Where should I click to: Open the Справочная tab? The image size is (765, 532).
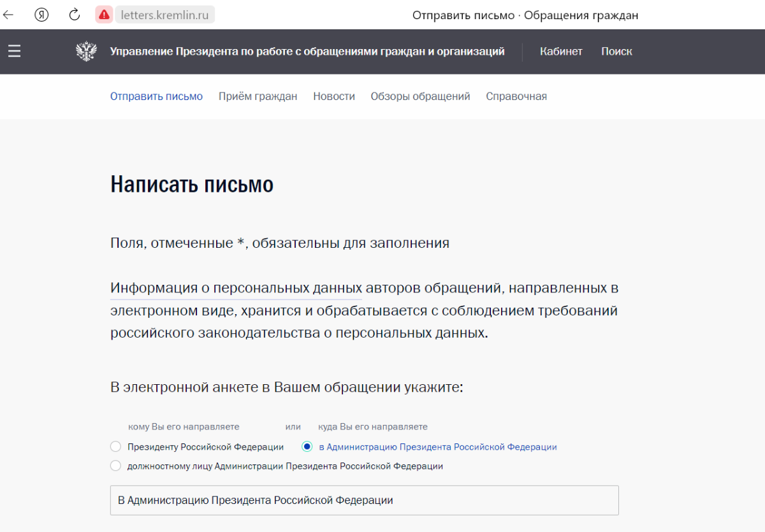516,96
